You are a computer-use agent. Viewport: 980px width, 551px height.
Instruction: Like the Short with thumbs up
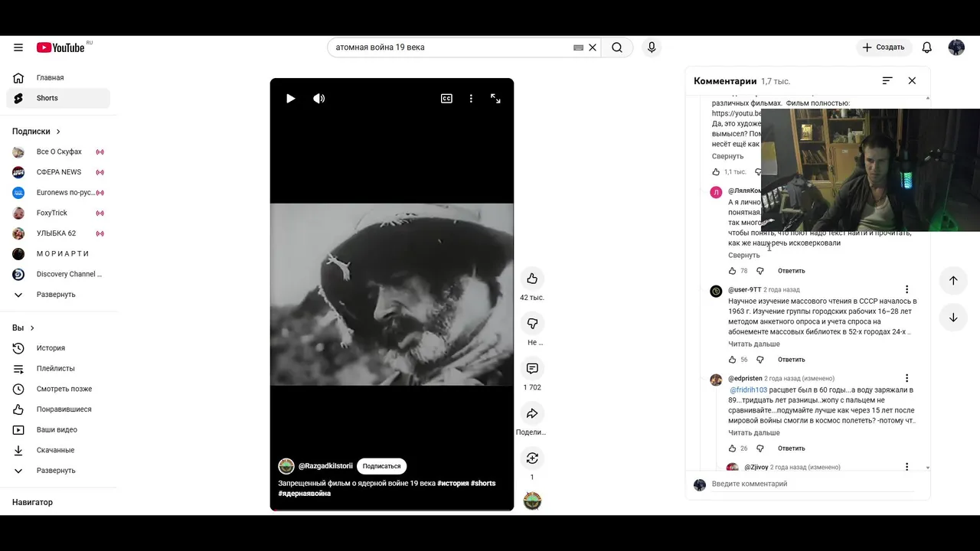point(532,279)
